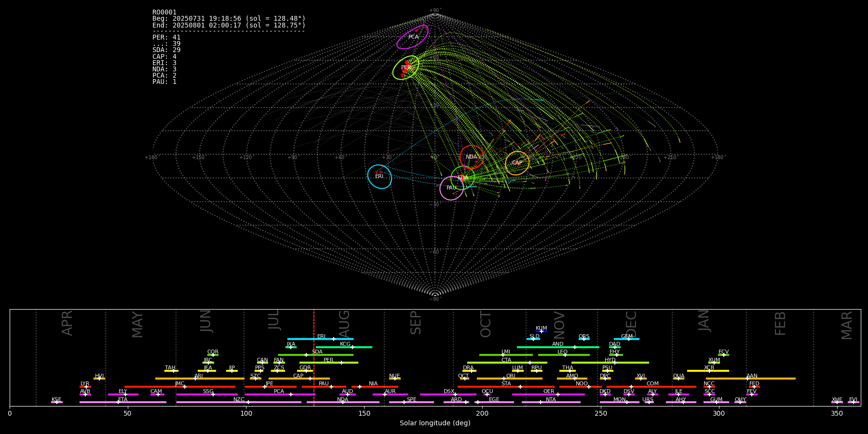This screenshot has width=868, height=434.
Task: Select the Beg: 20250731 19:18:56 line
Action: pos(229,18)
